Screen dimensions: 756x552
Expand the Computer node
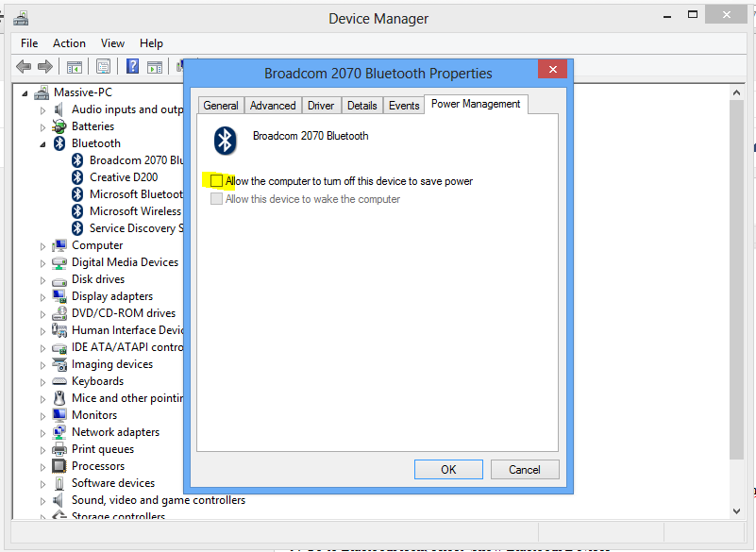coord(42,246)
